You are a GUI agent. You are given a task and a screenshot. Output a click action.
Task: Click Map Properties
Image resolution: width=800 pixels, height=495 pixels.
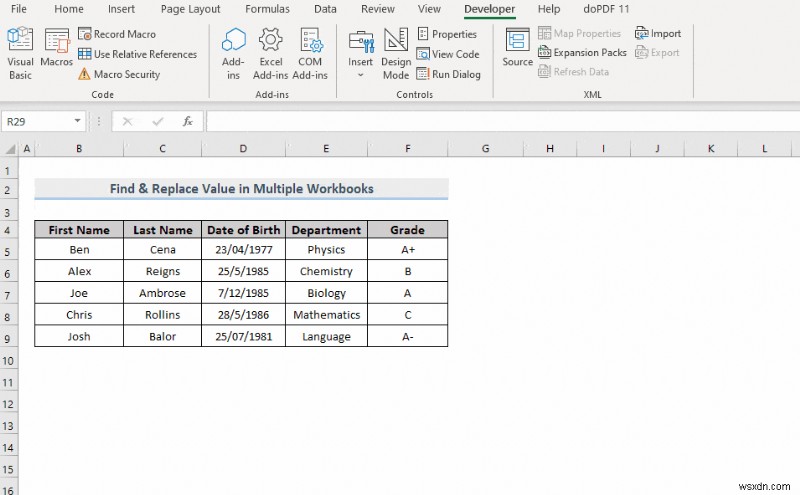[580, 34]
